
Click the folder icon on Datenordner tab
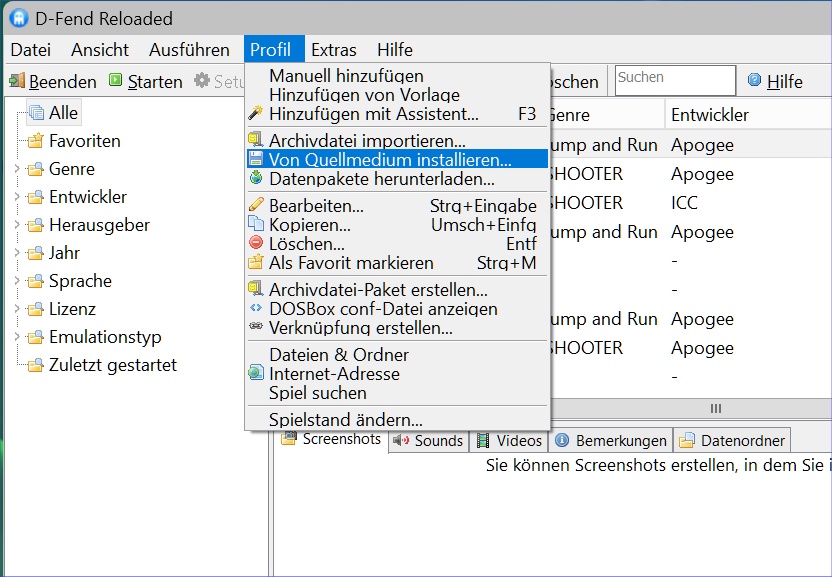[687, 440]
